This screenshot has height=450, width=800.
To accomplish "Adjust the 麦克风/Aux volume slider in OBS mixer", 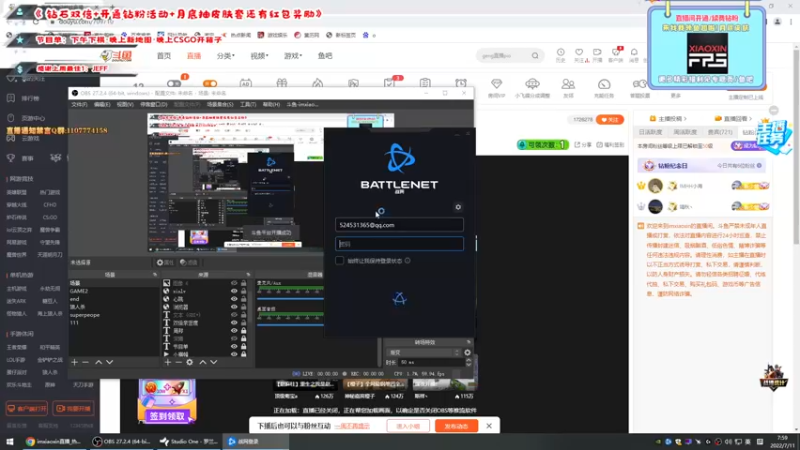I will 290,298.
